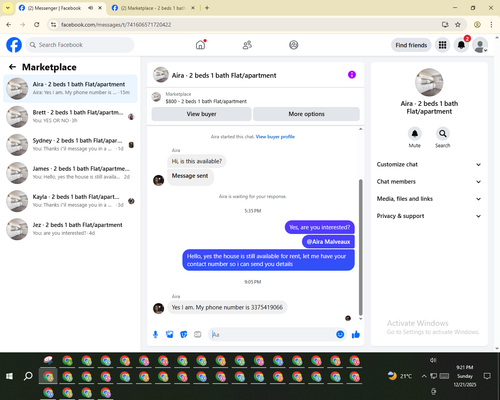The height and width of the screenshot is (400, 500).
Task: Open the Windows Start menu
Action: [9, 376]
